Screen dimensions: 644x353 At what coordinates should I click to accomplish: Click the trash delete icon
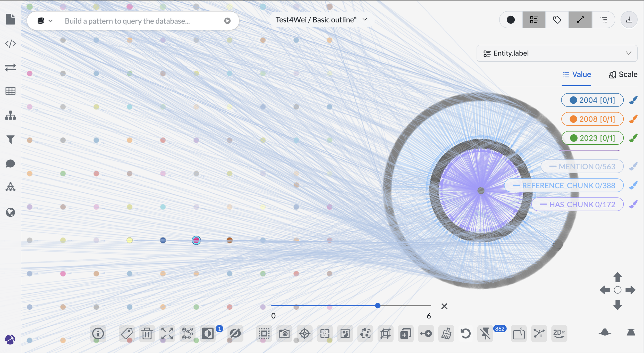pyautogui.click(x=147, y=334)
